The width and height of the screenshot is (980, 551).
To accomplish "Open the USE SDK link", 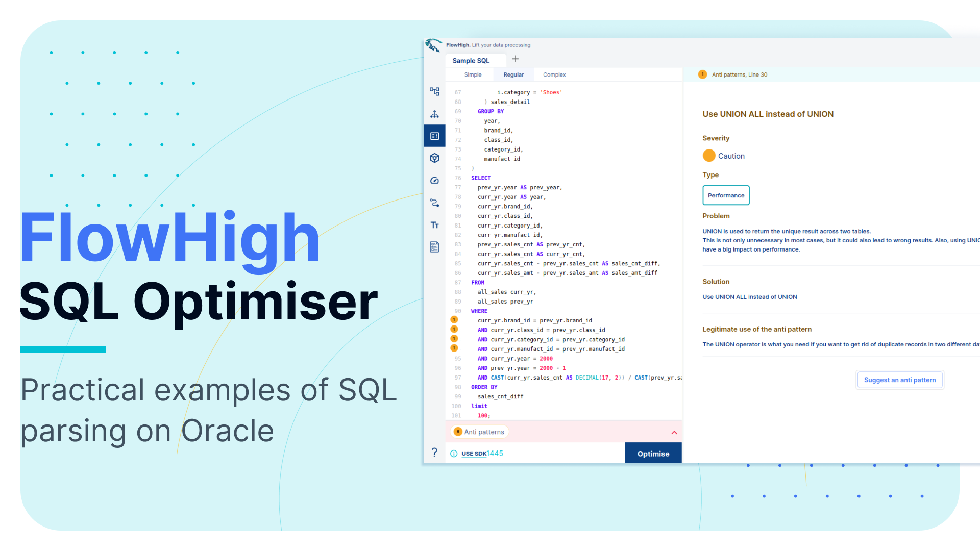I will pyautogui.click(x=474, y=454).
